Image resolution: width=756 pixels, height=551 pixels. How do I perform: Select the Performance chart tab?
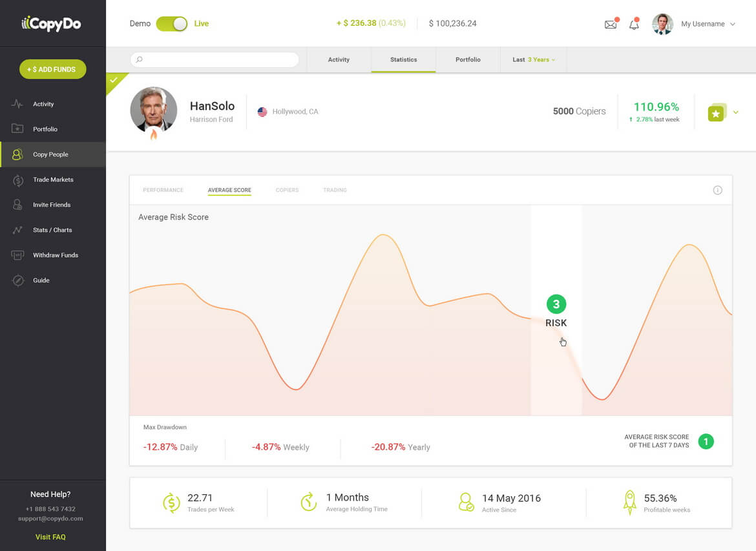(163, 190)
